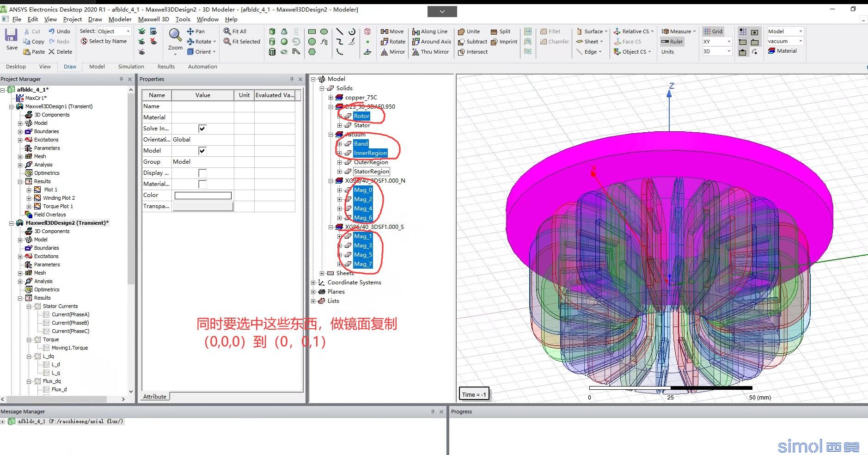Click the Attribute tab in Properties
The width and height of the screenshot is (868, 455).
[x=155, y=397]
